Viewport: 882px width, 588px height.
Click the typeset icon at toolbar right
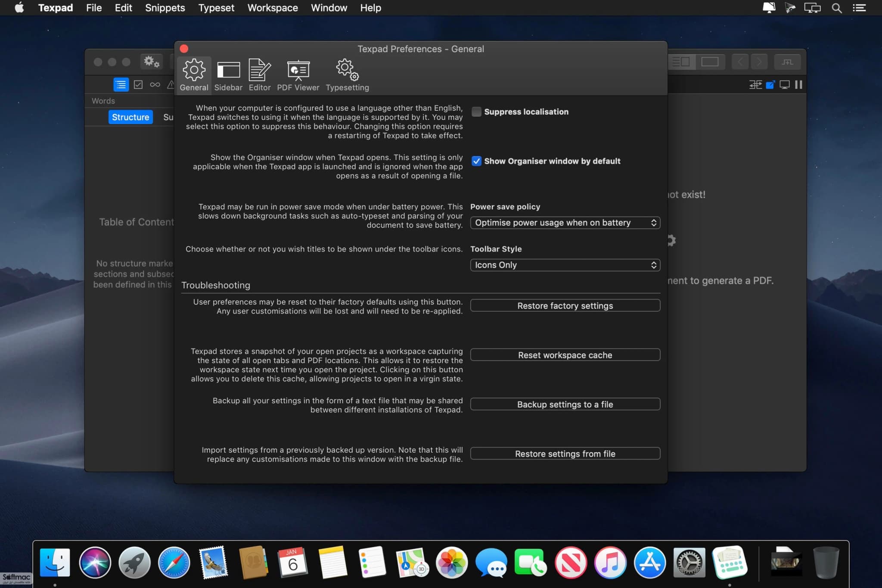[x=787, y=62]
